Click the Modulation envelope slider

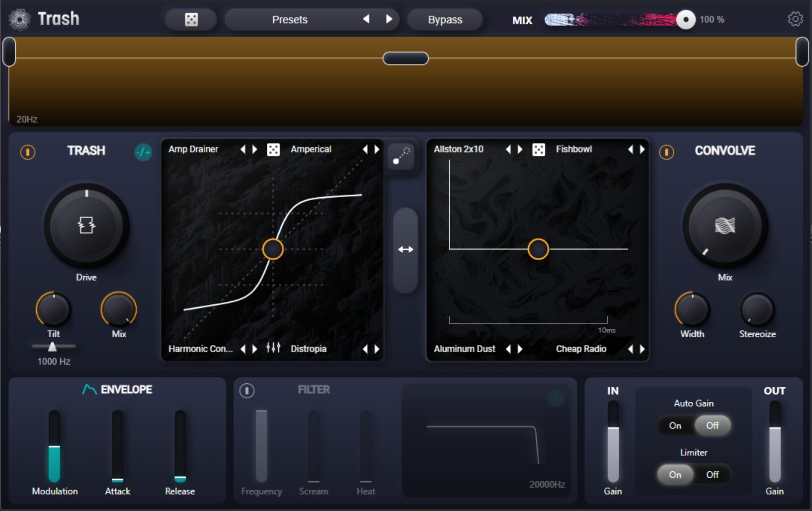(54, 446)
